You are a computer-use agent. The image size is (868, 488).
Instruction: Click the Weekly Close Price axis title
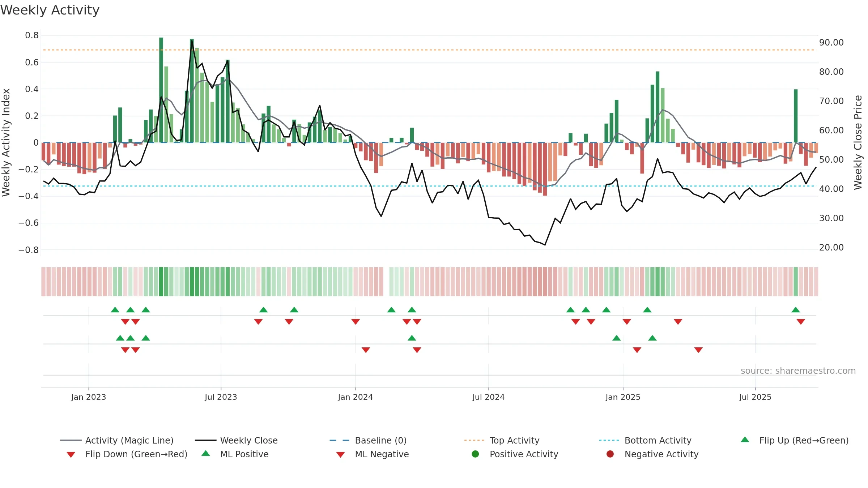(858, 142)
